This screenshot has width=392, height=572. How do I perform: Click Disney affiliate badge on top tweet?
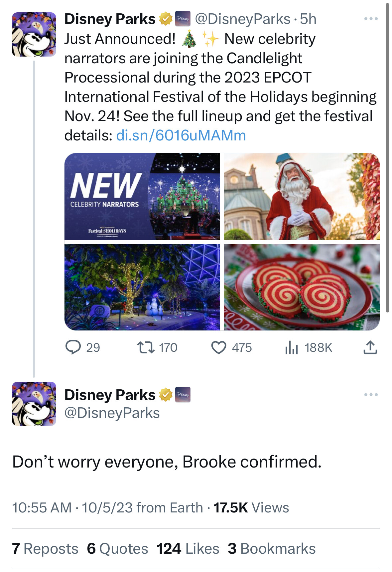tap(183, 19)
